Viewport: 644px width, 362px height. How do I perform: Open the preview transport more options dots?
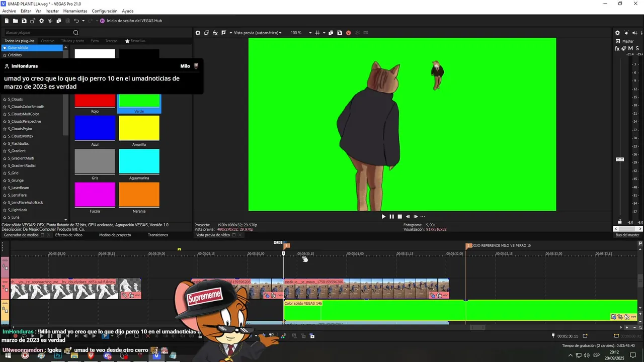[x=422, y=217]
